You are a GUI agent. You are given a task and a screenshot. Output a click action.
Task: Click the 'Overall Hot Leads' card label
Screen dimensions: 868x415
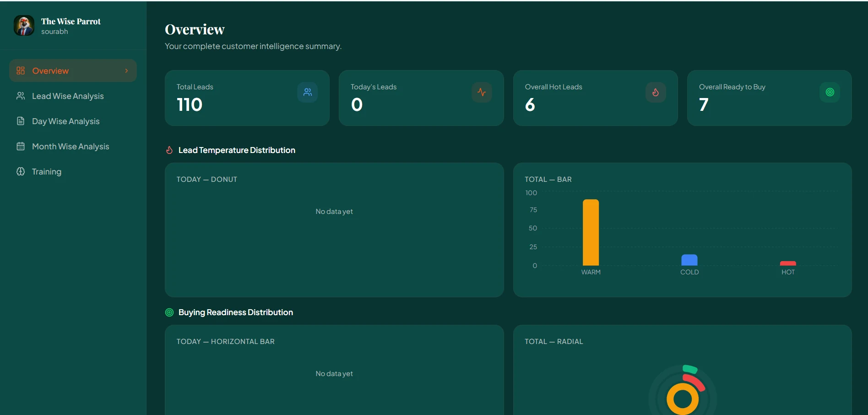point(553,87)
